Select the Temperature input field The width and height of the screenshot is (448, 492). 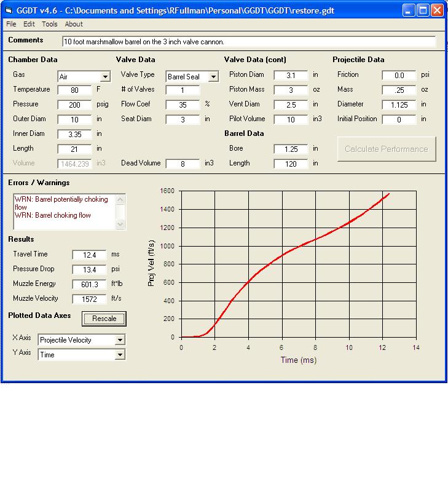pos(74,90)
